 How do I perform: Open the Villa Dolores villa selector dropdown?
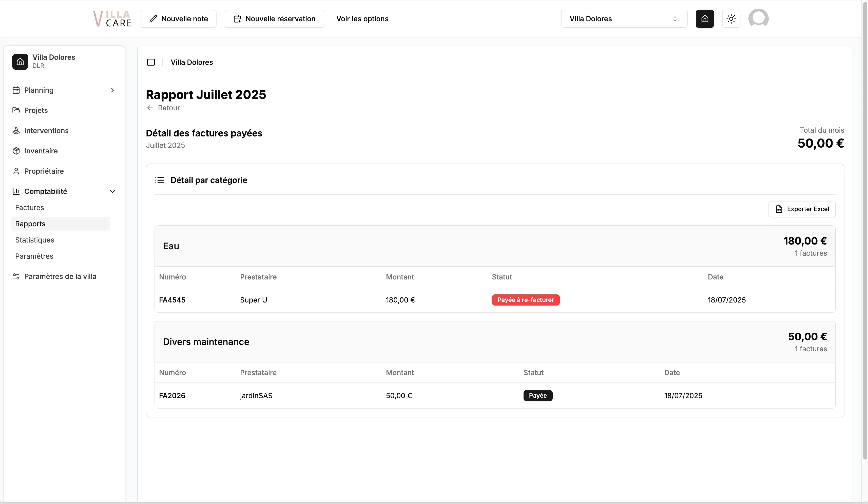pos(624,18)
